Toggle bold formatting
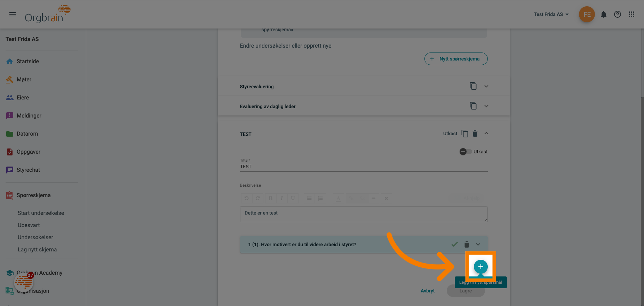The height and width of the screenshot is (306, 644). click(270, 198)
